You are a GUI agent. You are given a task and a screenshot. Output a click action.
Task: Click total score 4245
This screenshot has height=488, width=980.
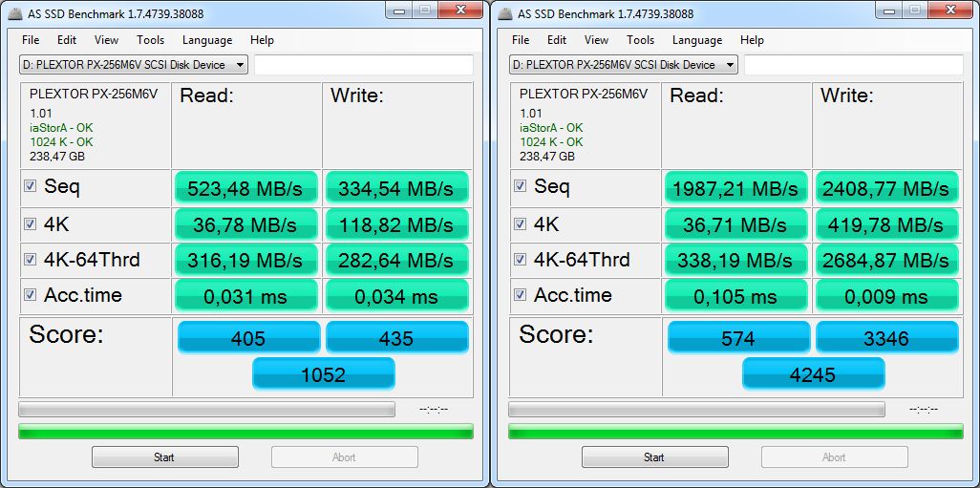tap(813, 373)
